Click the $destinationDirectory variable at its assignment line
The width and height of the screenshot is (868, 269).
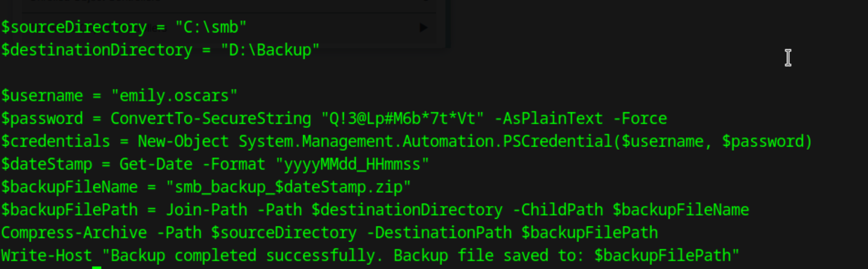click(97, 50)
